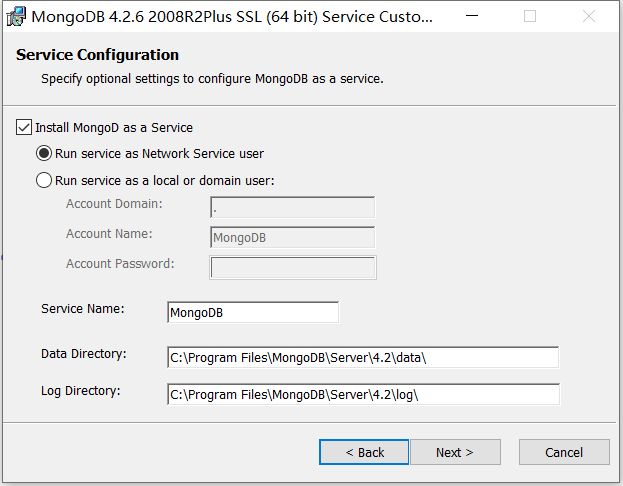This screenshot has width=623, height=486.
Task: Choose Run service as local or domain user
Action: [x=44, y=181]
